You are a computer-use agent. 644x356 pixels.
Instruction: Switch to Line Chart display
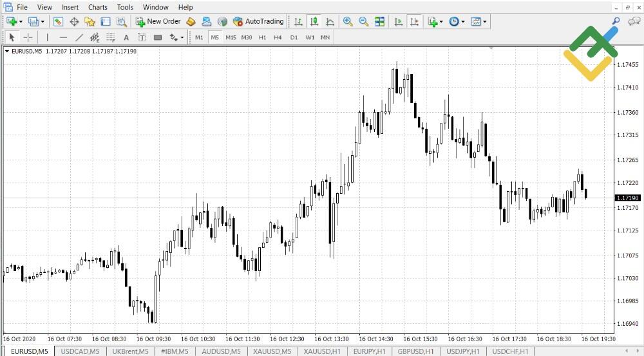pyautogui.click(x=330, y=21)
